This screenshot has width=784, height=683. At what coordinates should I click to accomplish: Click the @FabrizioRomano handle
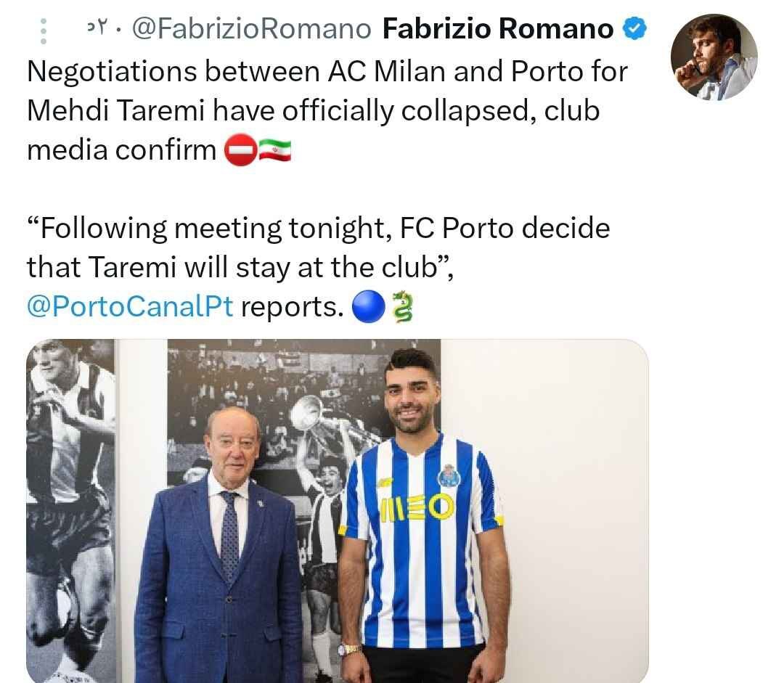point(253,29)
